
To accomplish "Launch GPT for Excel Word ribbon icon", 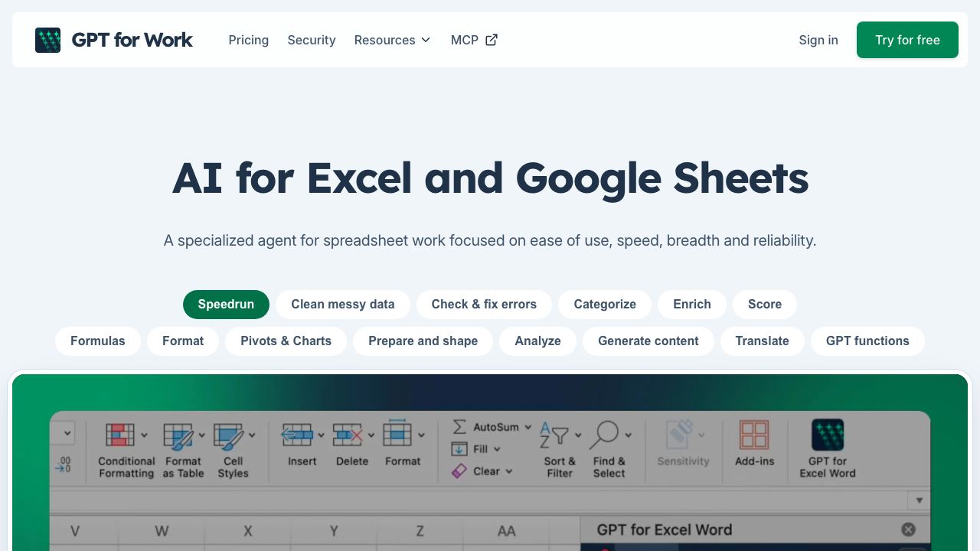I will [828, 435].
